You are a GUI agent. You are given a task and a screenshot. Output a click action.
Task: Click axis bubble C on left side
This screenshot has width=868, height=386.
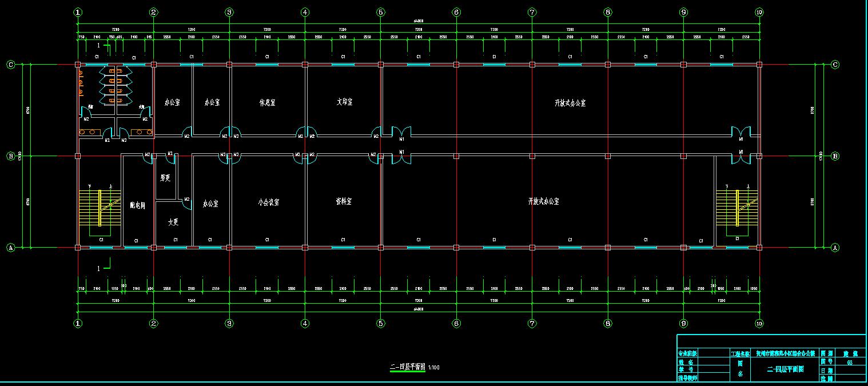point(10,65)
